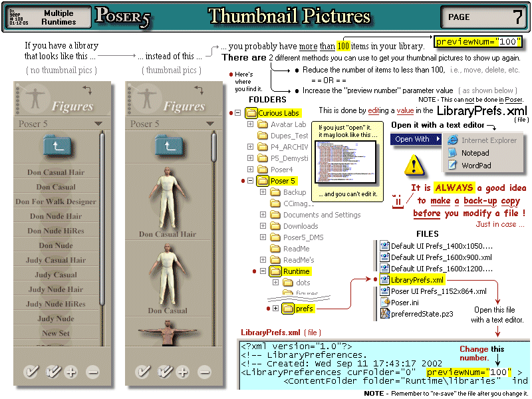Screen dimensions: 532x399
Task: Click the minus button in the left library panel
Action: (x=92, y=372)
